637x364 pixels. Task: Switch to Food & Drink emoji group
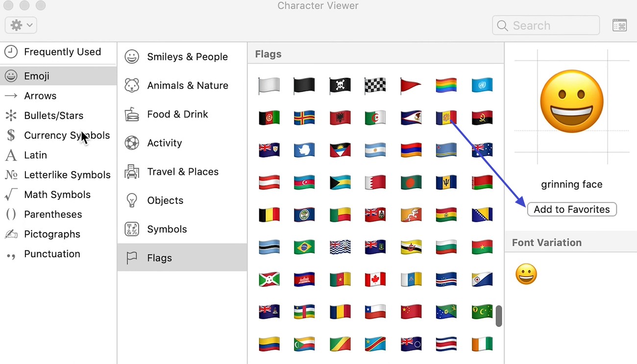point(182,114)
